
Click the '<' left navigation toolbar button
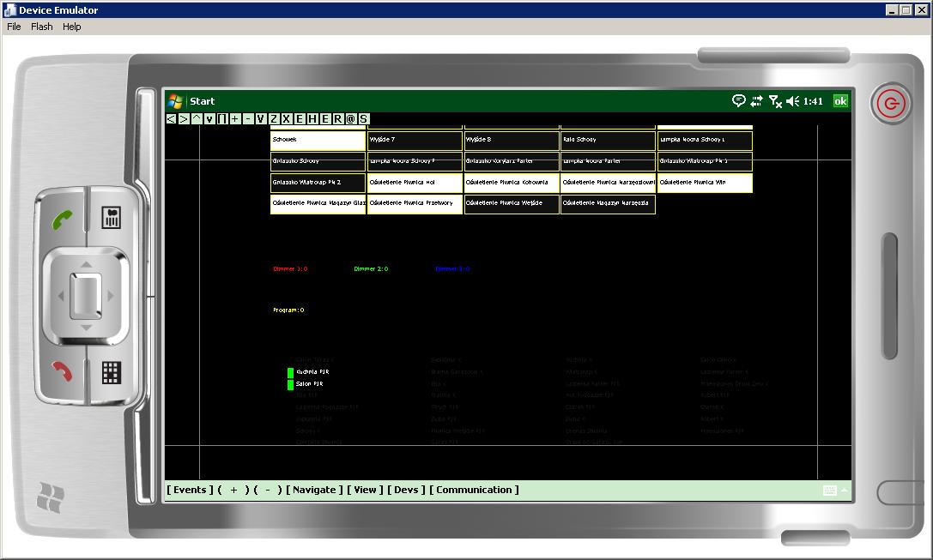click(171, 119)
